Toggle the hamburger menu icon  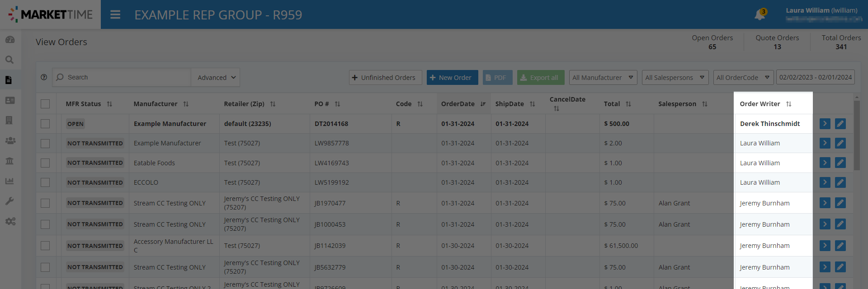pos(115,15)
